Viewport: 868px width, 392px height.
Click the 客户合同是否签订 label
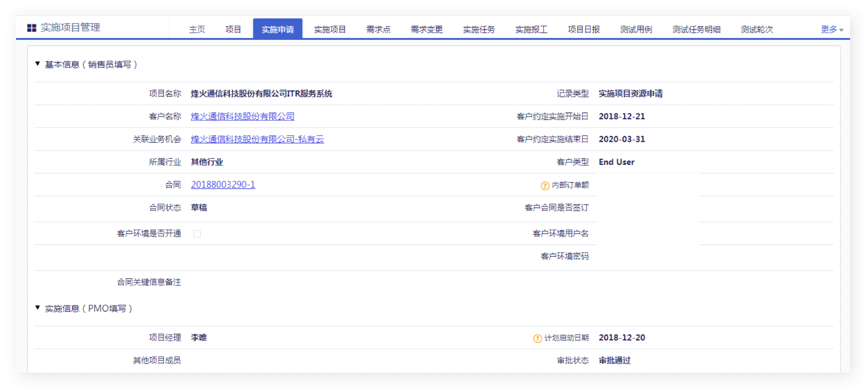[556, 207]
